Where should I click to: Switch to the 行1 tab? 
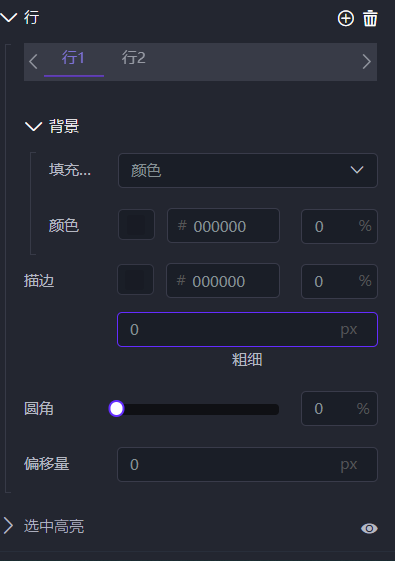[x=74, y=58]
